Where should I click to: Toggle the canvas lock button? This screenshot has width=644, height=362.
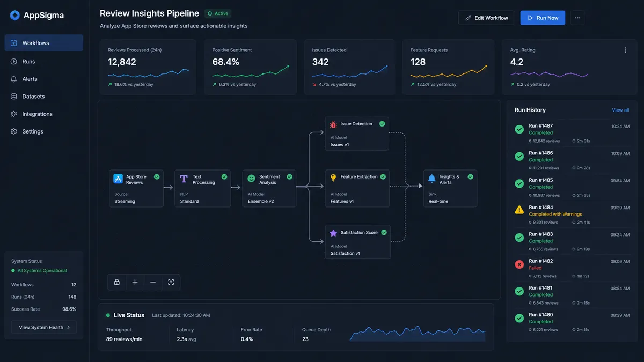coord(117,282)
